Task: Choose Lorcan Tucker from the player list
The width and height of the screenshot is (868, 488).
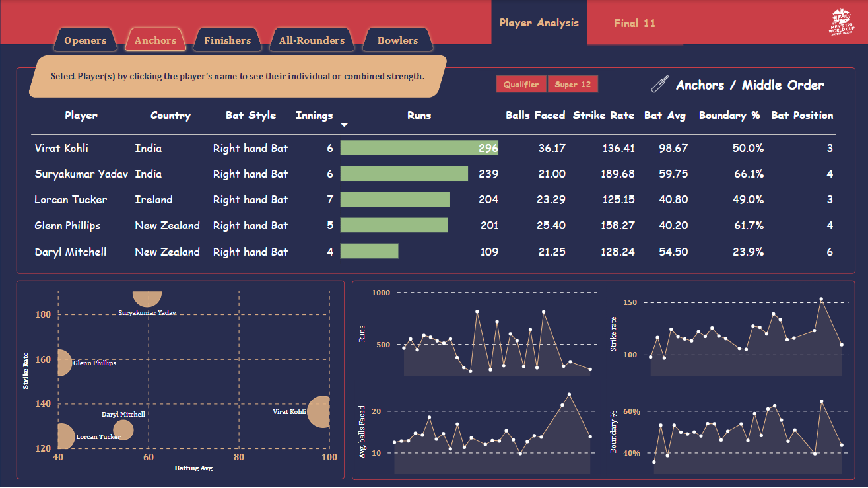Action: [x=71, y=199]
